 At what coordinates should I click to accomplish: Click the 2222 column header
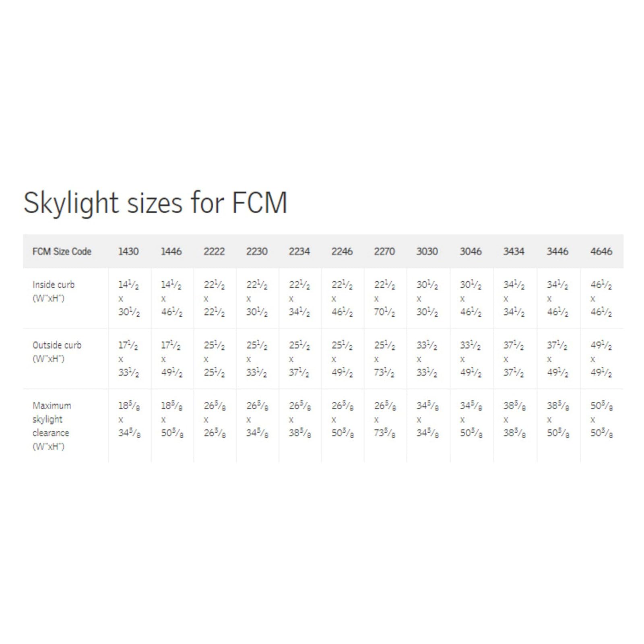coord(214,252)
